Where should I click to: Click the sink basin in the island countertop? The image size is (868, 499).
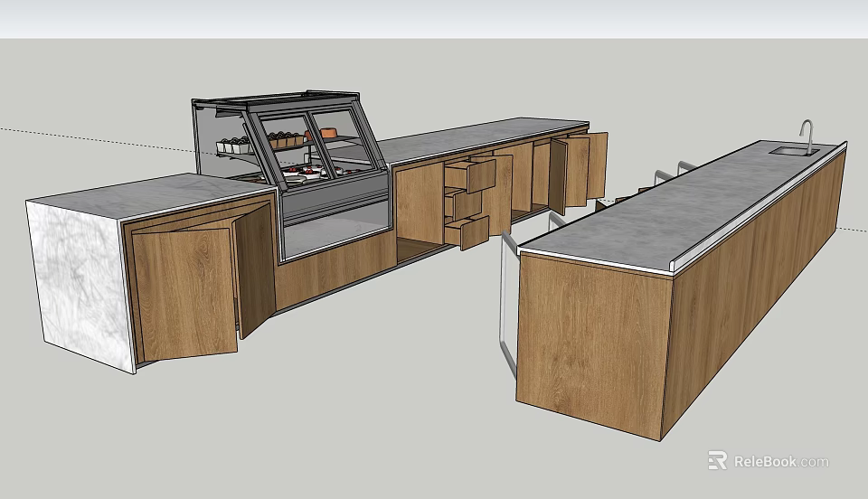(x=794, y=151)
